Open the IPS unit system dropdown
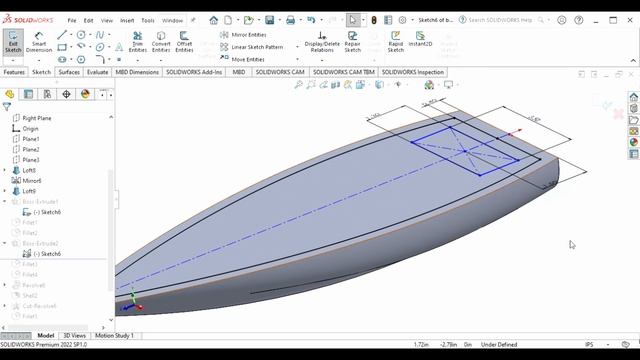This screenshot has width=640, height=360. pyautogui.click(x=608, y=344)
